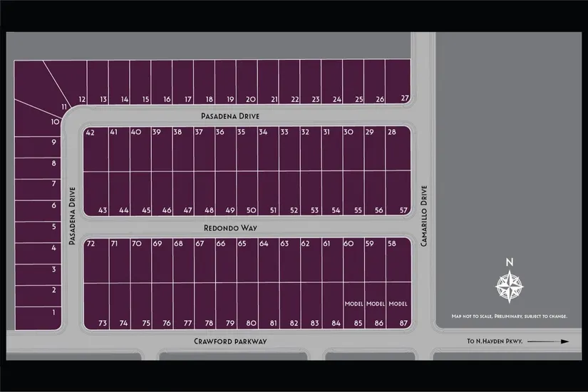Click the Crawford Parkway street label
588x392 pixels.
230,342
